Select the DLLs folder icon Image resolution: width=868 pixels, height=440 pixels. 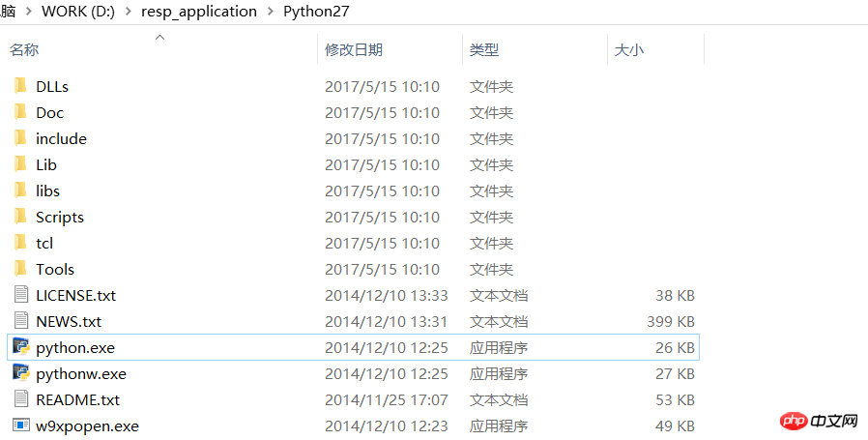coord(20,86)
